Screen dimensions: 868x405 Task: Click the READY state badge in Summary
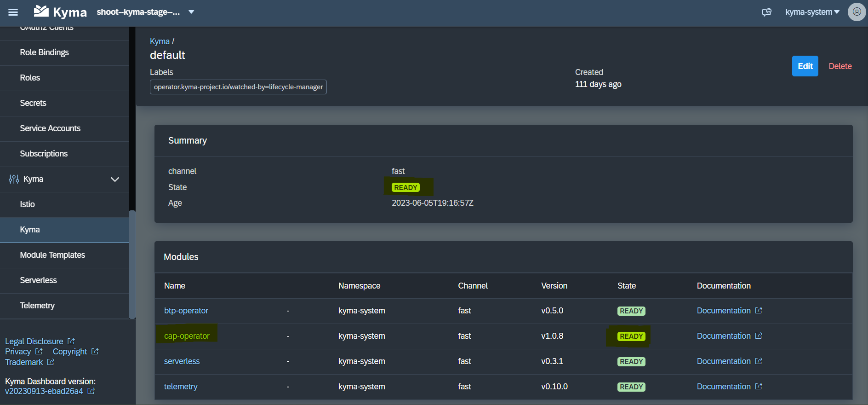click(405, 187)
